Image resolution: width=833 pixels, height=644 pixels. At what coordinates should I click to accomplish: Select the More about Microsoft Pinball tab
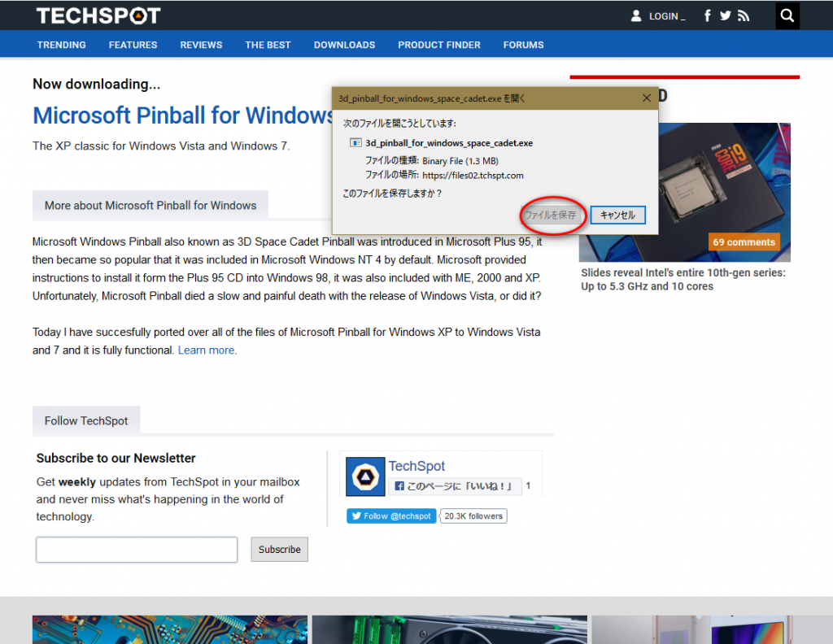coord(150,206)
